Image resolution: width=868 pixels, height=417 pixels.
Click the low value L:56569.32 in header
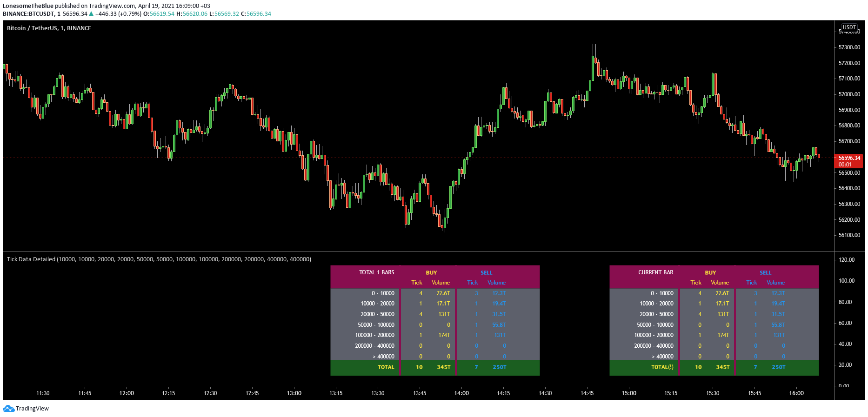click(224, 14)
